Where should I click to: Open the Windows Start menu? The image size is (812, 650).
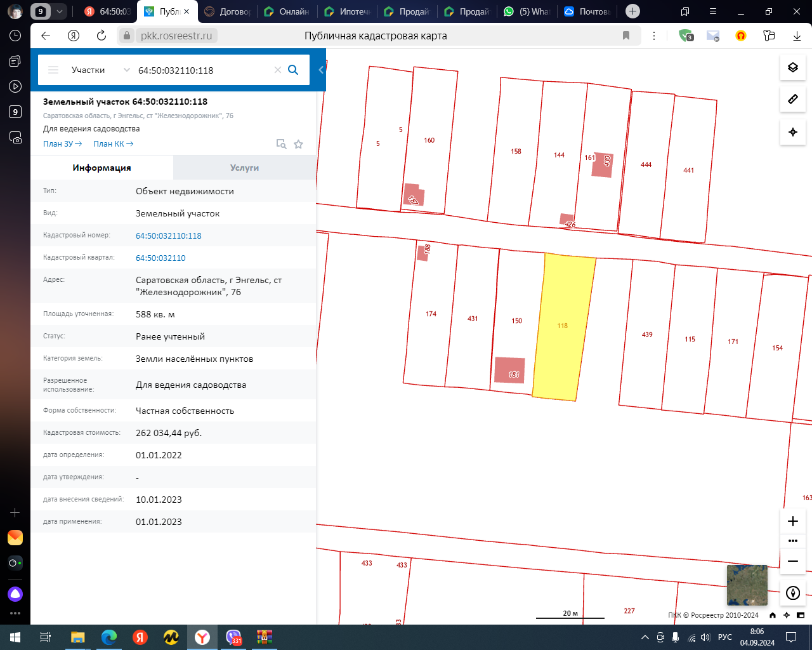[15, 637]
